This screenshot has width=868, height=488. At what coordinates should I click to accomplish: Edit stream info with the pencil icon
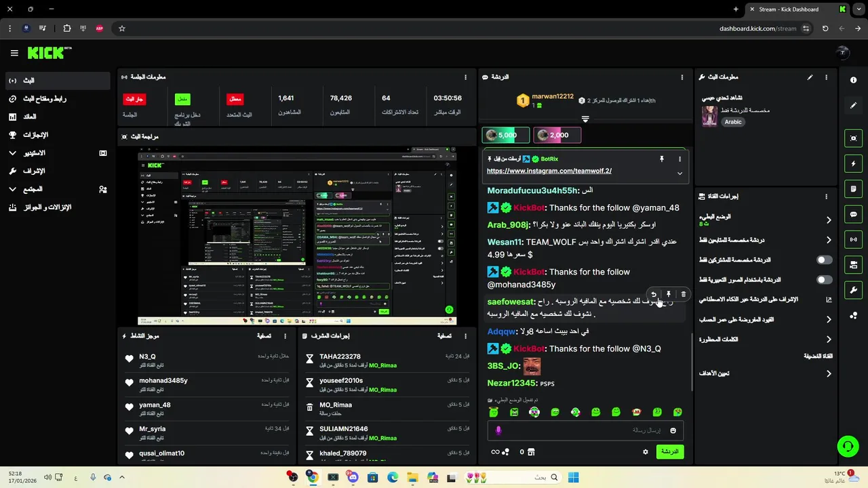pyautogui.click(x=810, y=77)
